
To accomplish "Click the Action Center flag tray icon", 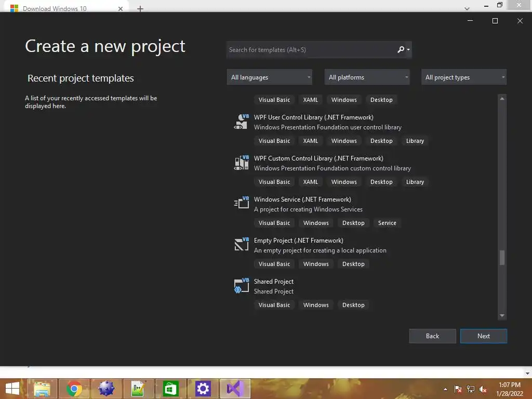I will pos(458,389).
